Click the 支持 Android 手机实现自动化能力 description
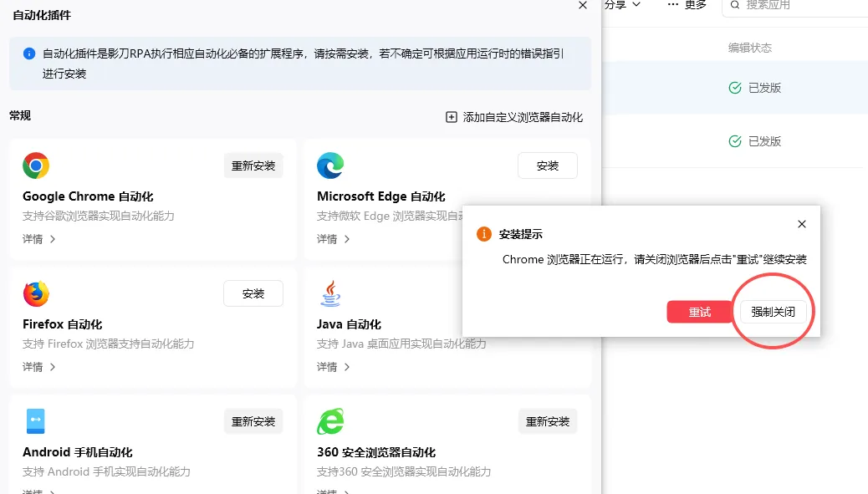The height and width of the screenshot is (494, 868). (106, 471)
